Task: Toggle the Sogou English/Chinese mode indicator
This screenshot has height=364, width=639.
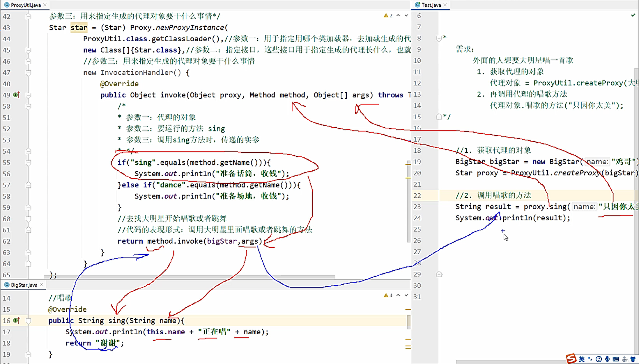Action: point(582,359)
